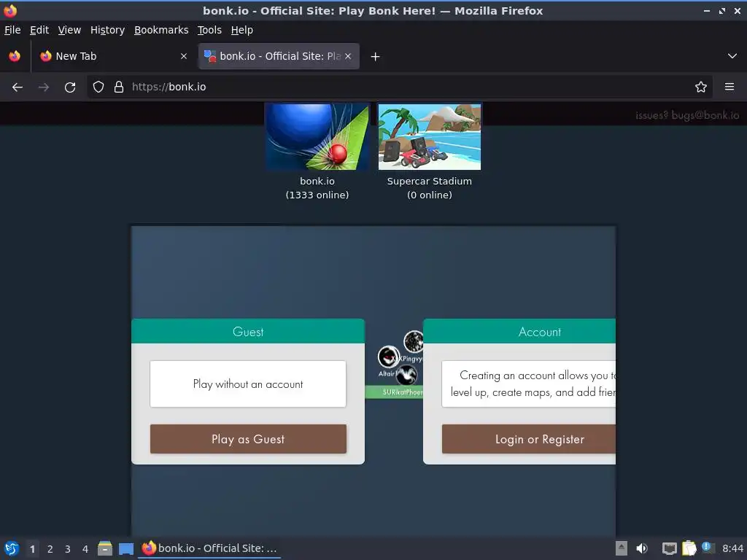Open the removable media eject tray icon
Image resolution: width=747 pixels, height=560 pixels.
(x=622, y=548)
